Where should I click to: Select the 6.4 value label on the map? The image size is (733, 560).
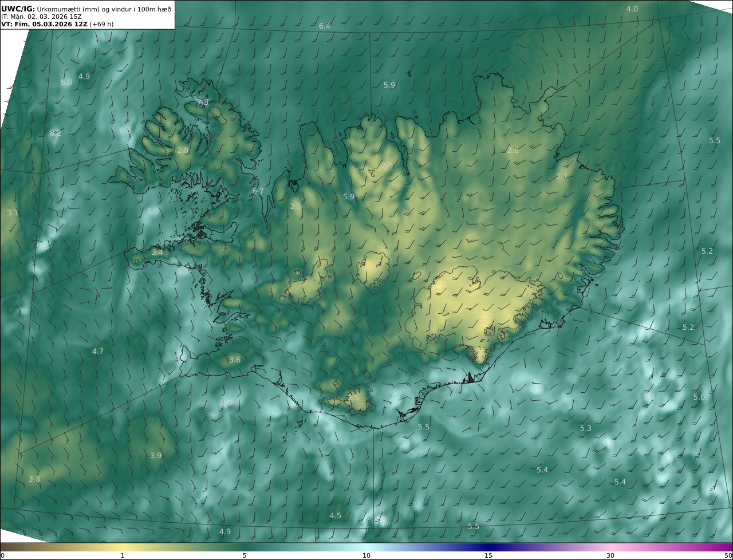pyautogui.click(x=325, y=26)
